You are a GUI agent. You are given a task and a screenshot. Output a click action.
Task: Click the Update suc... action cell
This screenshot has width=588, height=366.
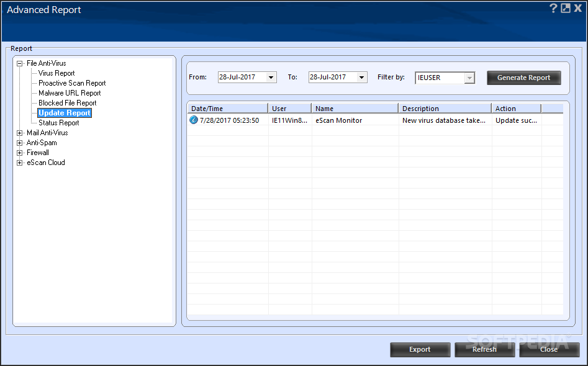[x=516, y=120]
